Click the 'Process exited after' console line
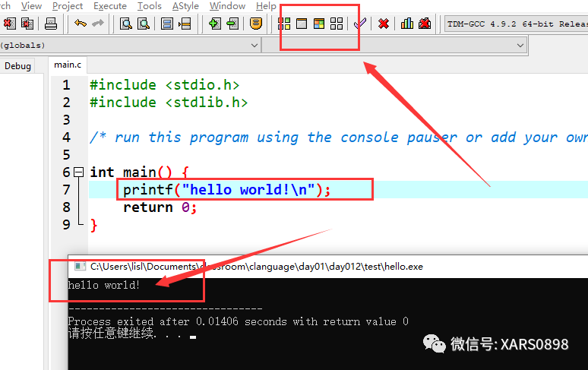The height and width of the screenshot is (370, 588). pyautogui.click(x=238, y=321)
